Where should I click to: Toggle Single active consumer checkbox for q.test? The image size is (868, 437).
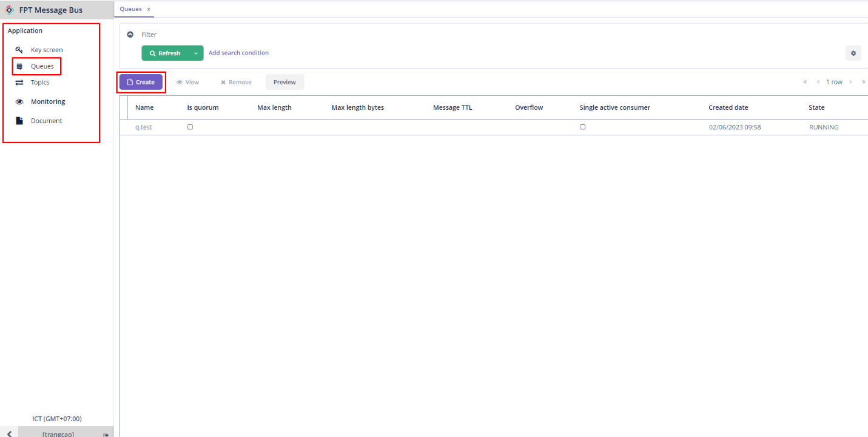582,127
